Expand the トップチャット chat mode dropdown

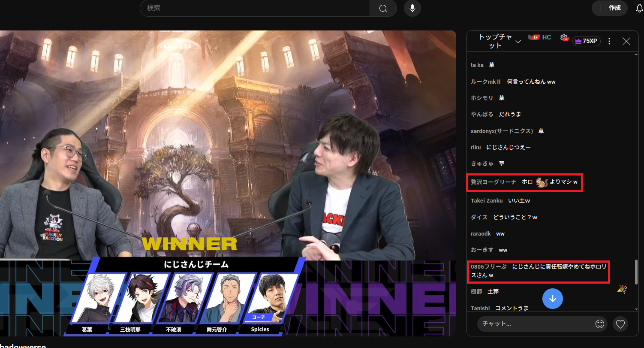coord(499,41)
